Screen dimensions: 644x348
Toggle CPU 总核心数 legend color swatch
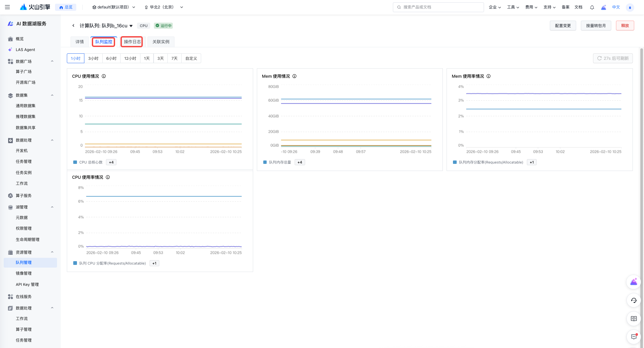click(75, 163)
